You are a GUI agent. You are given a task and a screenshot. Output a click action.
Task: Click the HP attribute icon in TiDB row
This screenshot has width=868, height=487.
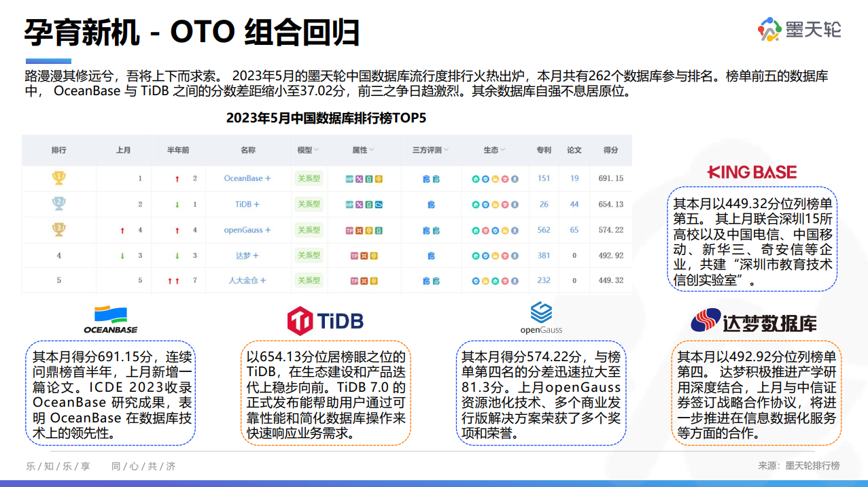pos(349,204)
